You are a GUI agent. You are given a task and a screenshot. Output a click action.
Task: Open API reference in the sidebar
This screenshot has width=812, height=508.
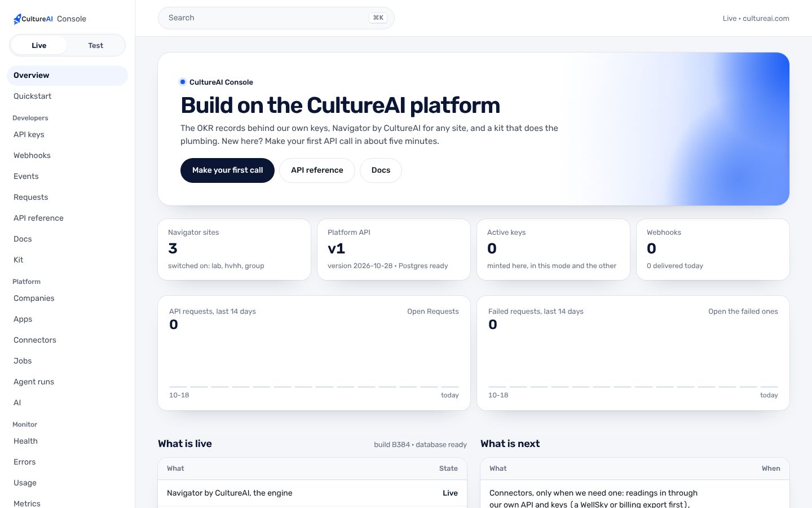(67, 218)
